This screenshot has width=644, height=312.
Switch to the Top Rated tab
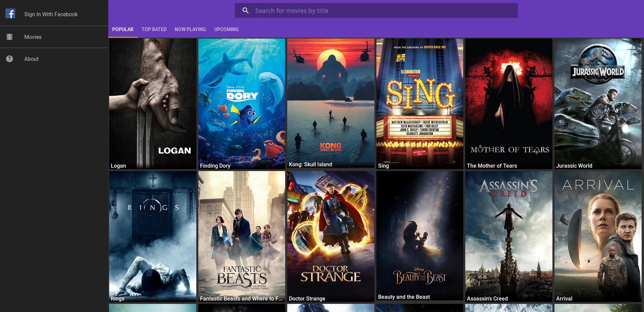point(154,29)
